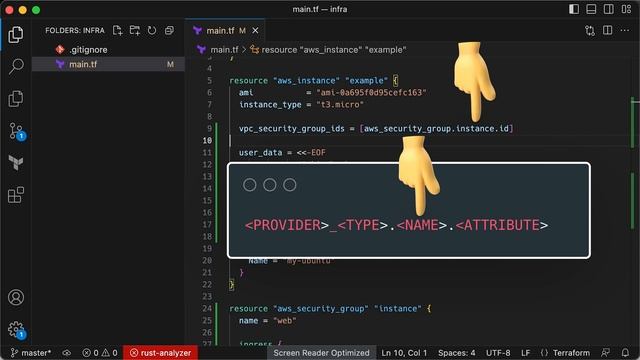Image resolution: width=640 pixels, height=360 pixels.
Task: Toggle primary sidebar layout icon
Action: point(574,9)
